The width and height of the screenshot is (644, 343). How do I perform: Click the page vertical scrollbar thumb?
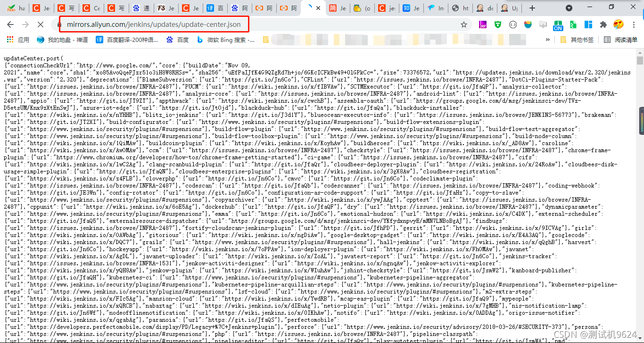click(640, 60)
